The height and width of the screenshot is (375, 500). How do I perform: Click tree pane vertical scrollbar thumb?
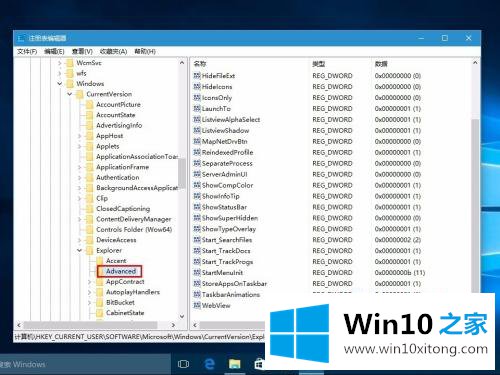coord(182,173)
